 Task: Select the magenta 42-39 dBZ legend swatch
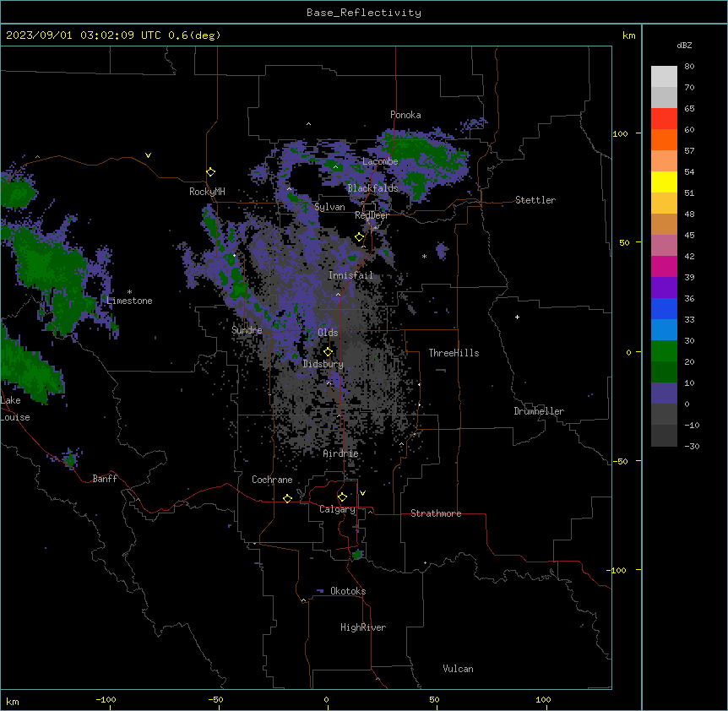[x=664, y=266]
